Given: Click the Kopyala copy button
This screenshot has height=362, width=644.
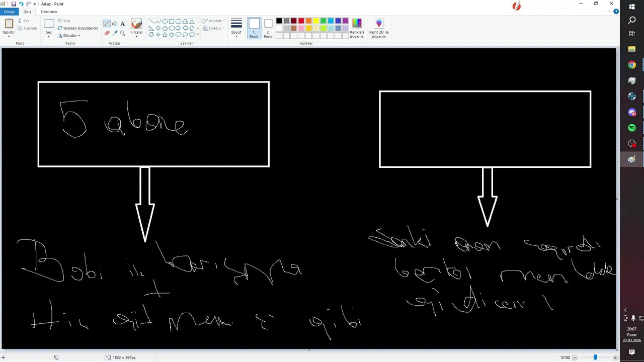Looking at the screenshot, I should (x=27, y=28).
